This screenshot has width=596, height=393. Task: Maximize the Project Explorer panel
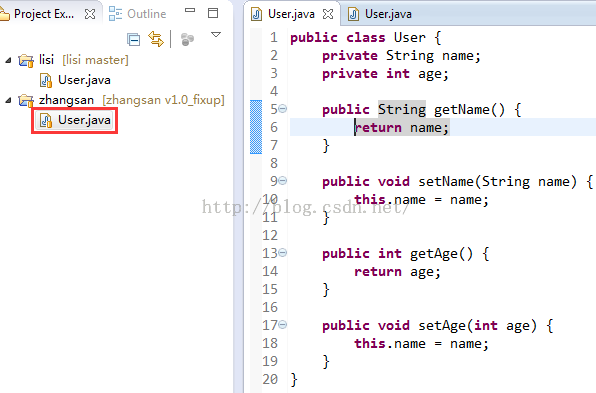213,13
